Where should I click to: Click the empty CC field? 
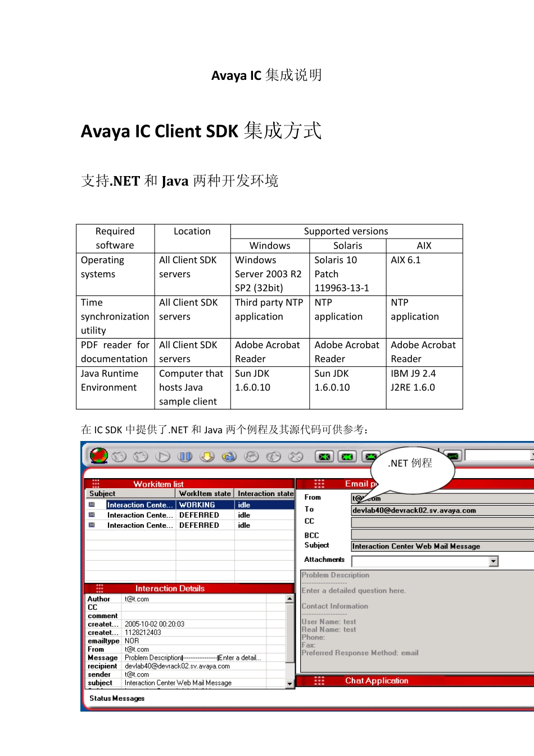pos(442,522)
